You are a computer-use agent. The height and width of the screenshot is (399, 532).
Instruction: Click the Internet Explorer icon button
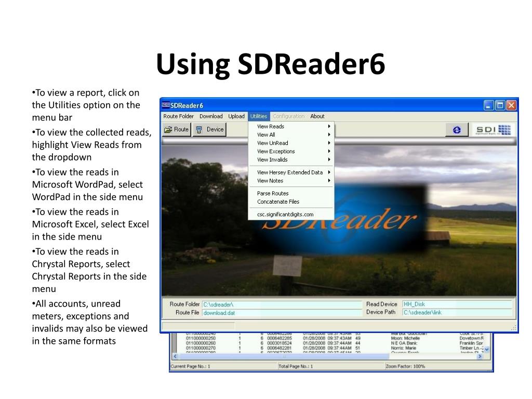(x=457, y=129)
